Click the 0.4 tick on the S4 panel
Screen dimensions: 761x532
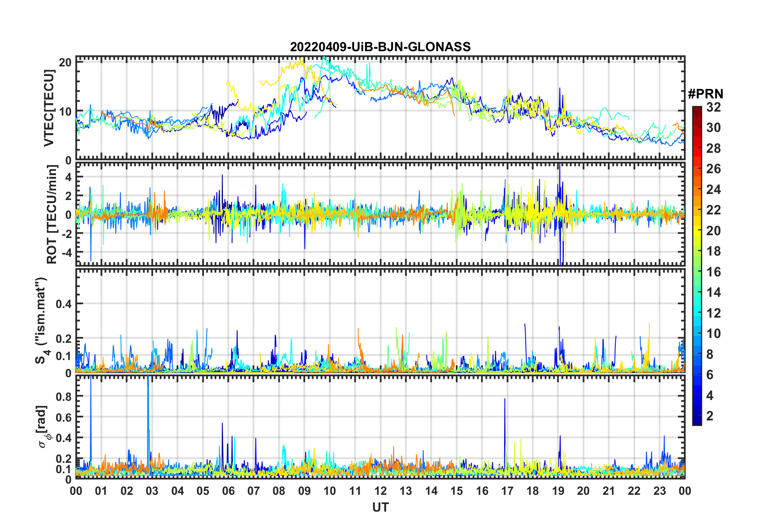(x=64, y=304)
